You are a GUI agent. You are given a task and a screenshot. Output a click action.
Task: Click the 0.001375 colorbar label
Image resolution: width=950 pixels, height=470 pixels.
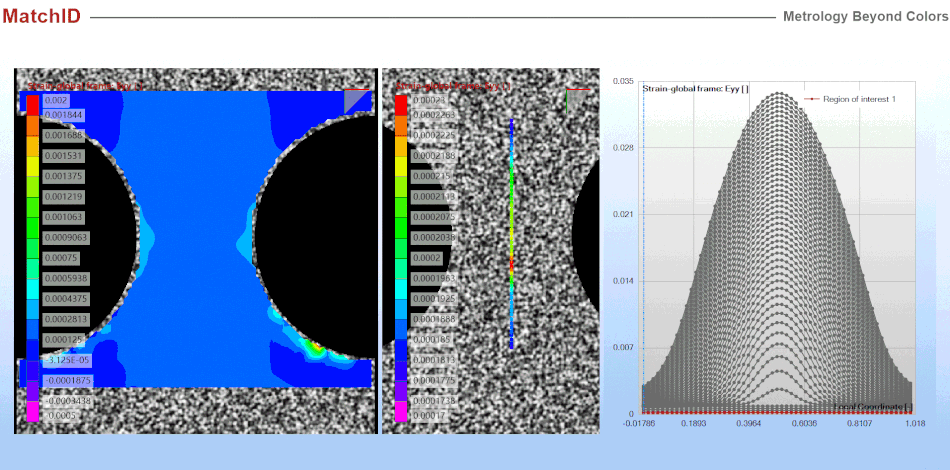tap(63, 176)
